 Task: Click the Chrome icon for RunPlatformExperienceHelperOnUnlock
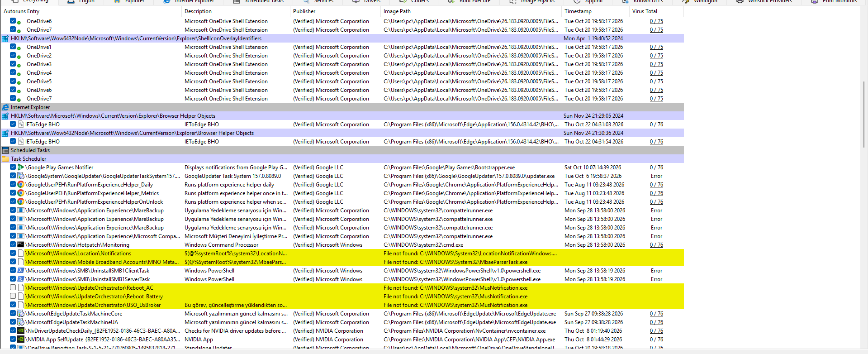21,202
